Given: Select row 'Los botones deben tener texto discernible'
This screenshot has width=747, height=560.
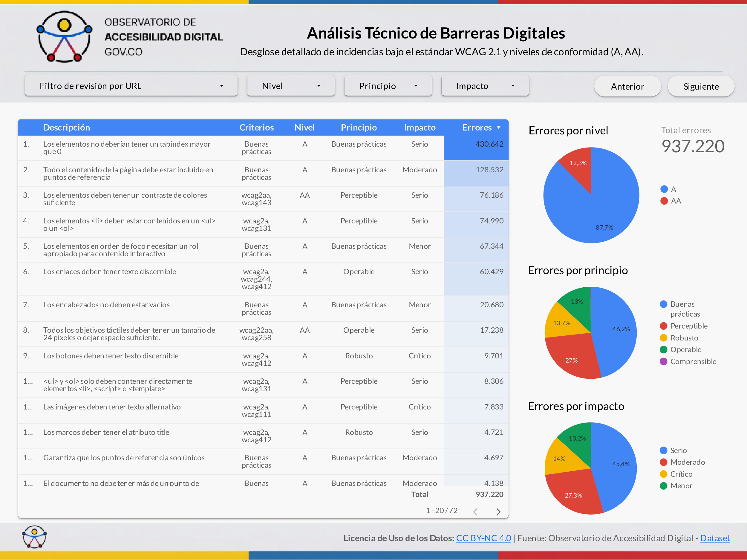Looking at the screenshot, I should tap(264, 360).
